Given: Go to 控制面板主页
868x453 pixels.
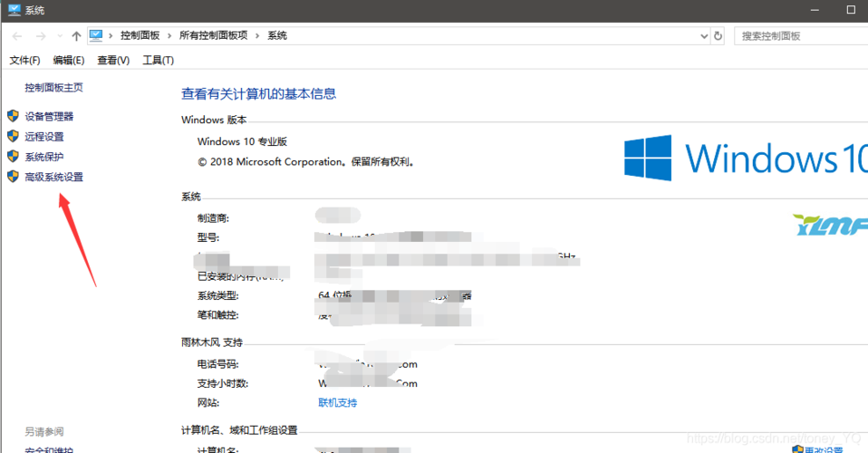Looking at the screenshot, I should 53,88.
